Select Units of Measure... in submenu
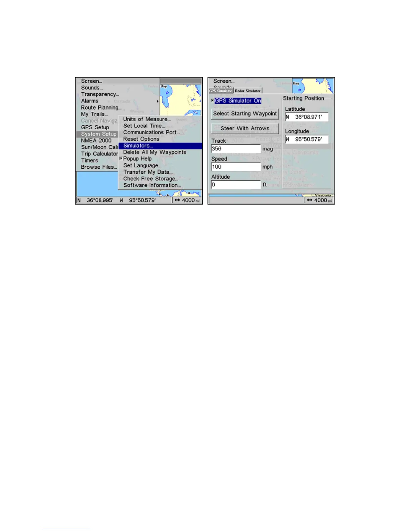The height and width of the screenshot is (532, 411). point(147,119)
